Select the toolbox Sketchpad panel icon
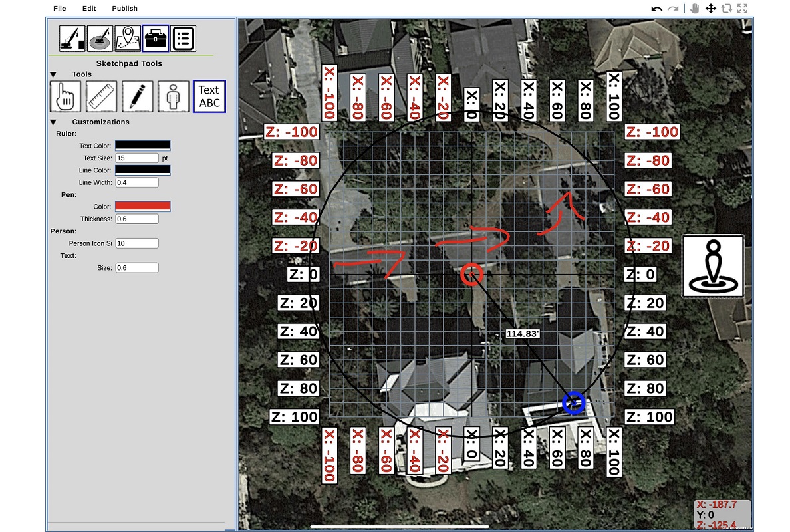The image size is (790, 532). coord(156,39)
